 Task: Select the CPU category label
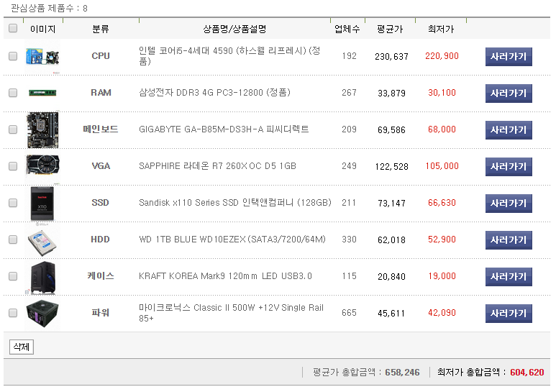(x=101, y=56)
